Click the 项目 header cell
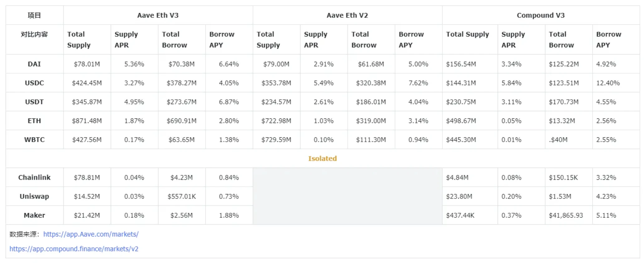Viewport: 644px width, 263px height. [34, 15]
